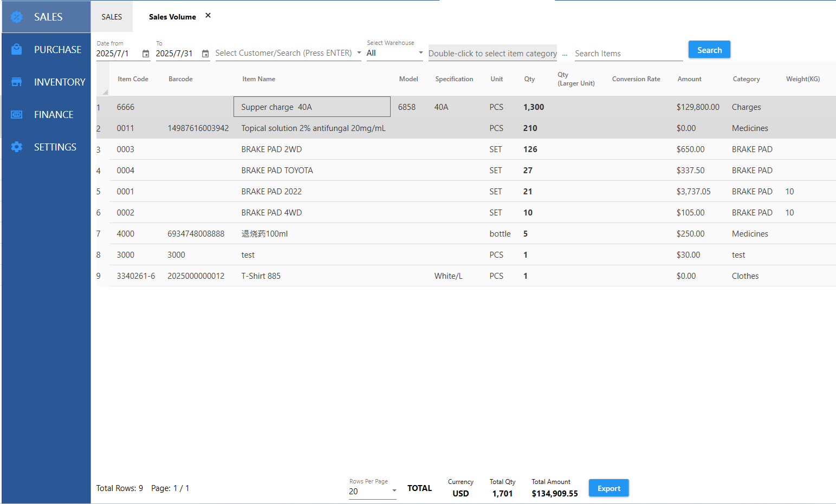
Task: Open Purchase via its shopping bag icon
Action: 17,49
